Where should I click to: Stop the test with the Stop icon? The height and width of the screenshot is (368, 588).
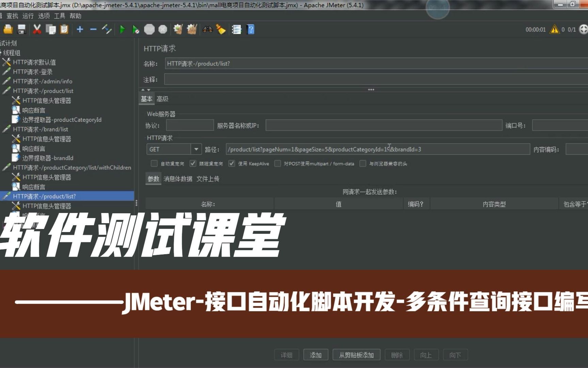[149, 30]
